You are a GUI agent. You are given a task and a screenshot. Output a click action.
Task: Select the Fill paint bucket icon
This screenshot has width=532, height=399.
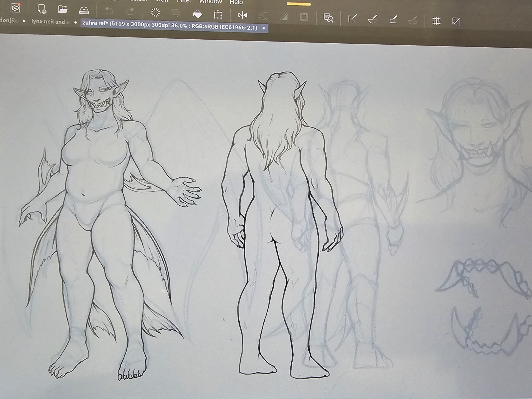coord(197,14)
